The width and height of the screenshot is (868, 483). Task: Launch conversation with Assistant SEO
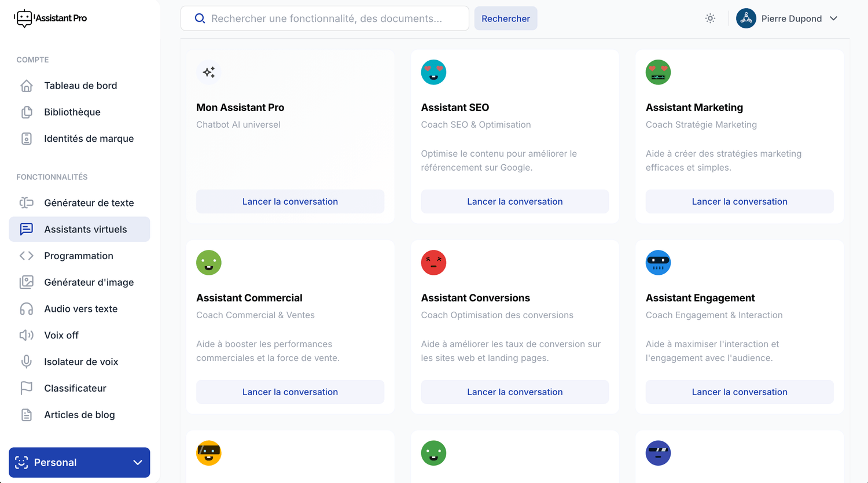(514, 201)
